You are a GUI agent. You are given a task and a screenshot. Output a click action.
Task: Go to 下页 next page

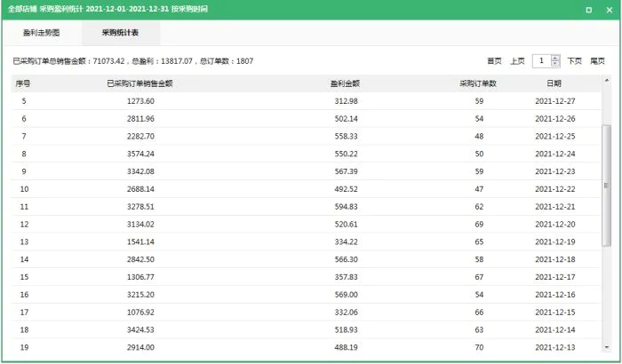pyautogui.click(x=574, y=61)
